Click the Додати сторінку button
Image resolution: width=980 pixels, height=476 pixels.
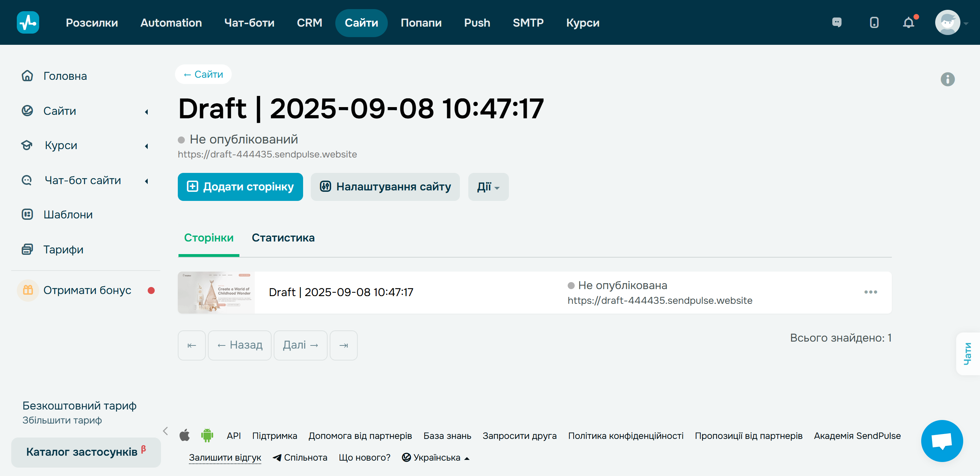pyautogui.click(x=240, y=187)
